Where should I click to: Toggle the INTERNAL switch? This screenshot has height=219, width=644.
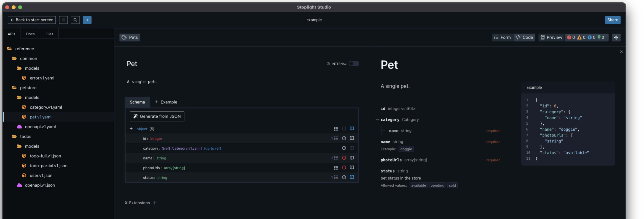point(353,64)
